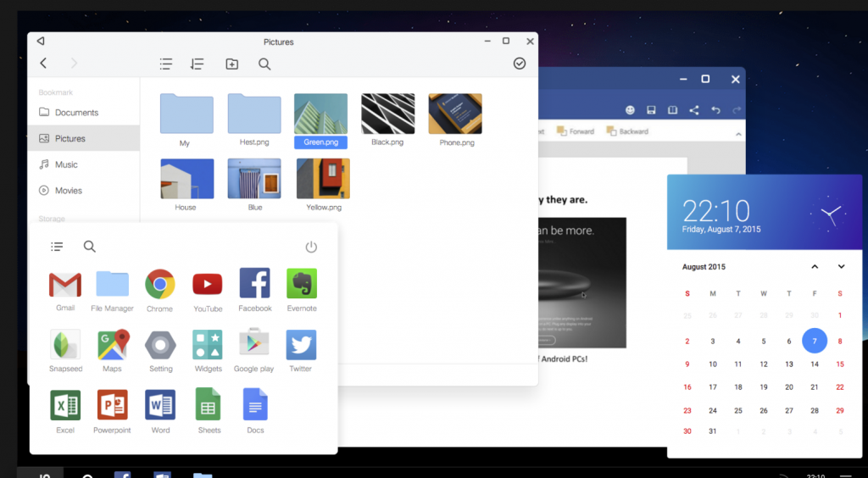Select August 7 in the calendar
868x478 pixels.
click(815, 341)
